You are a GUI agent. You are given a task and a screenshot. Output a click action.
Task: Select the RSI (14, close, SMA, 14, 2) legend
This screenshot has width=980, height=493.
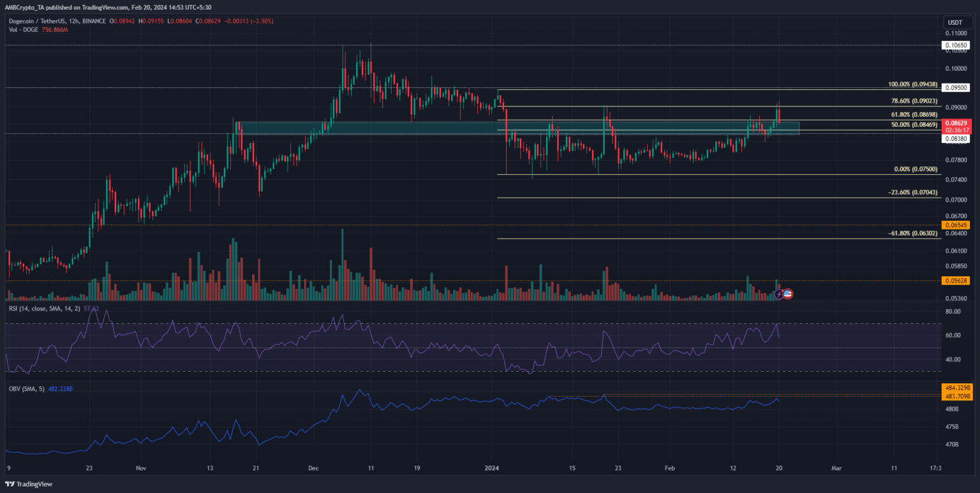pyautogui.click(x=45, y=308)
